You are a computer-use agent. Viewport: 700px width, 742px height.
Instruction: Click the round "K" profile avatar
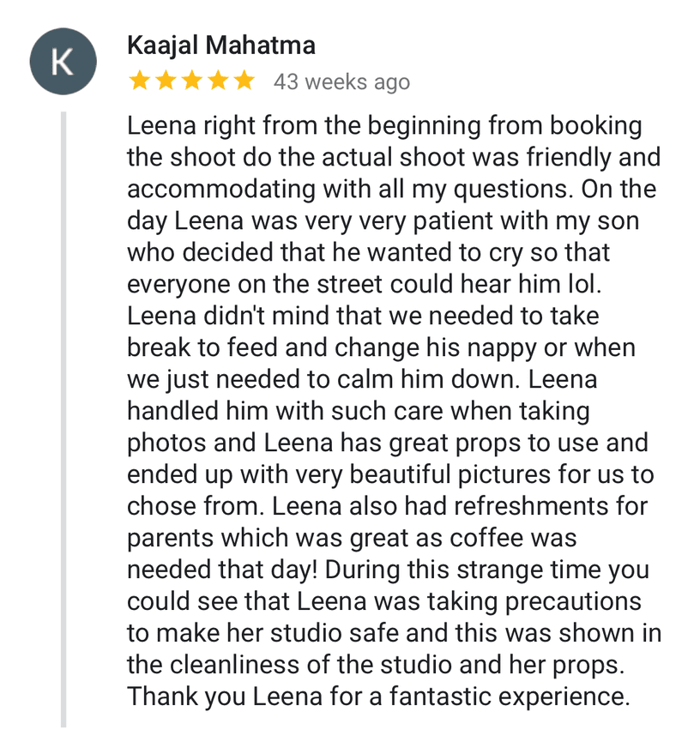point(61,63)
